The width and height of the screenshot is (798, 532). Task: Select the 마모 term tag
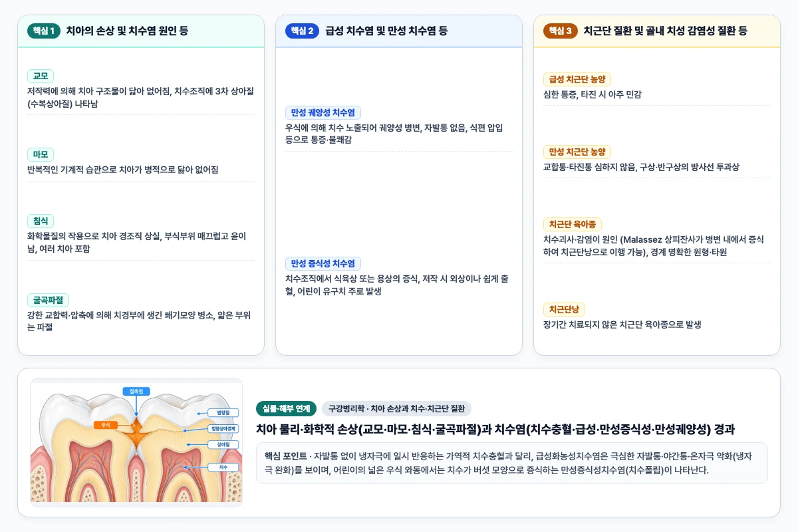[41, 154]
